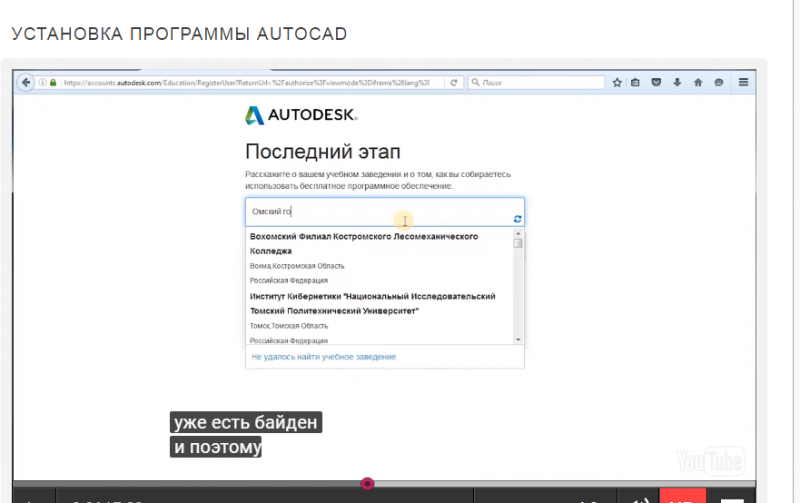Click the Autodesk logo
The width and height of the screenshot is (800, 503).
tap(301, 115)
